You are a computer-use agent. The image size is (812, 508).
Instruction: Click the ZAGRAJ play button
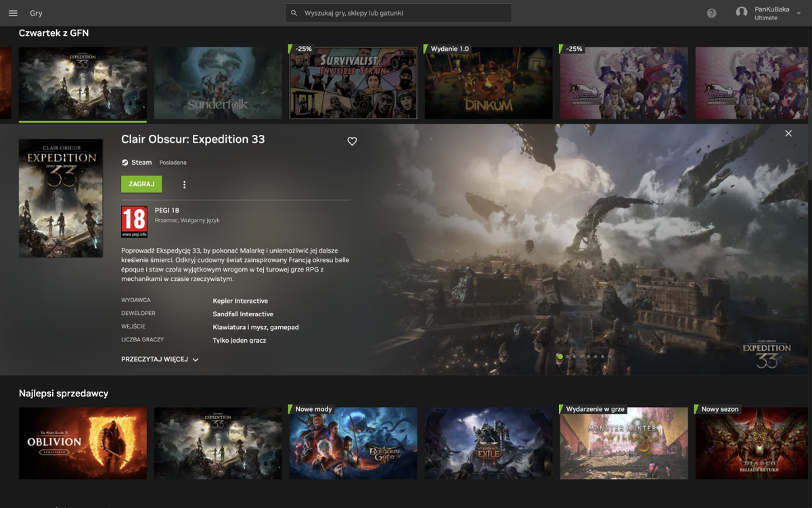141,184
